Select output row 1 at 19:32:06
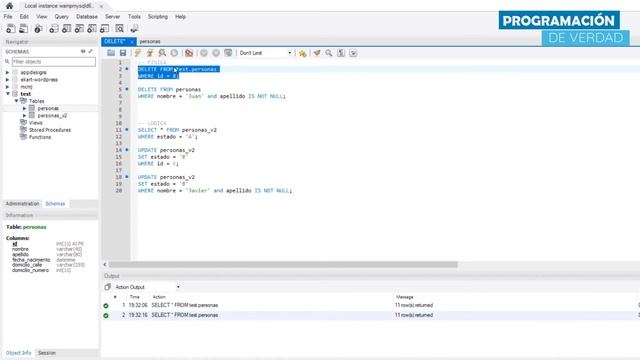Image resolution: width=640 pixels, height=360 pixels. click(x=370, y=305)
